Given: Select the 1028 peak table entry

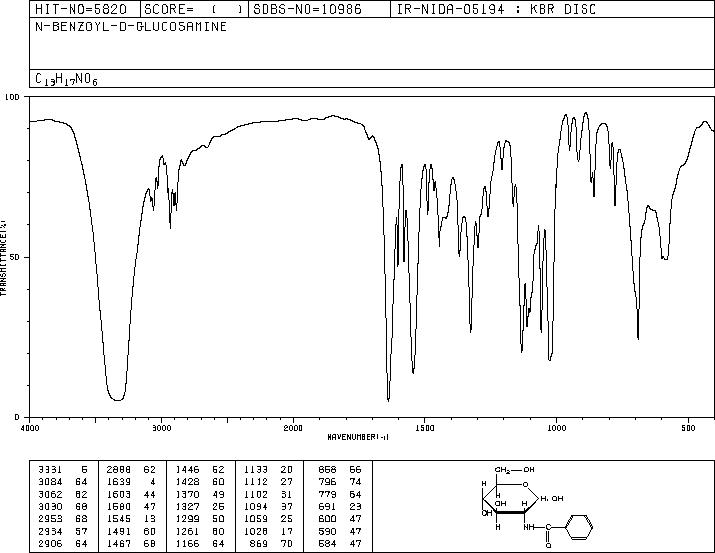Looking at the screenshot, I should pos(268,531).
